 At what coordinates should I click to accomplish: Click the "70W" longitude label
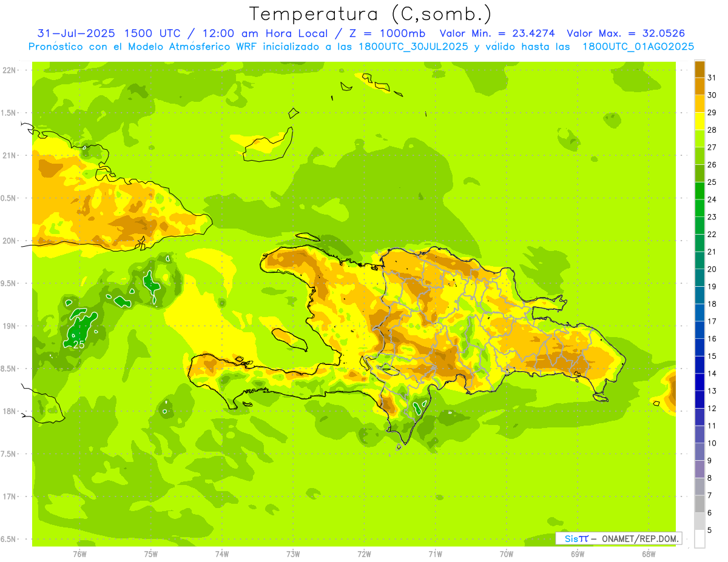(506, 554)
